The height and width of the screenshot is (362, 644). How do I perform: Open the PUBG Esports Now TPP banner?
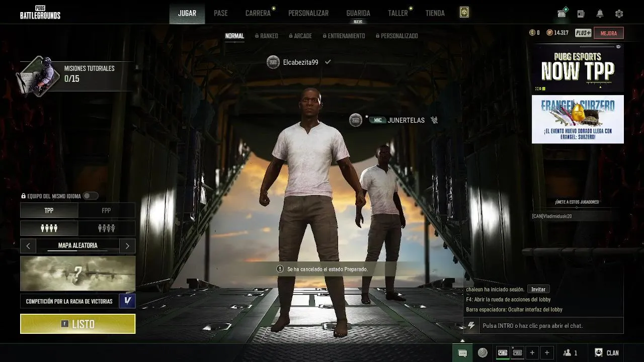[x=578, y=68]
